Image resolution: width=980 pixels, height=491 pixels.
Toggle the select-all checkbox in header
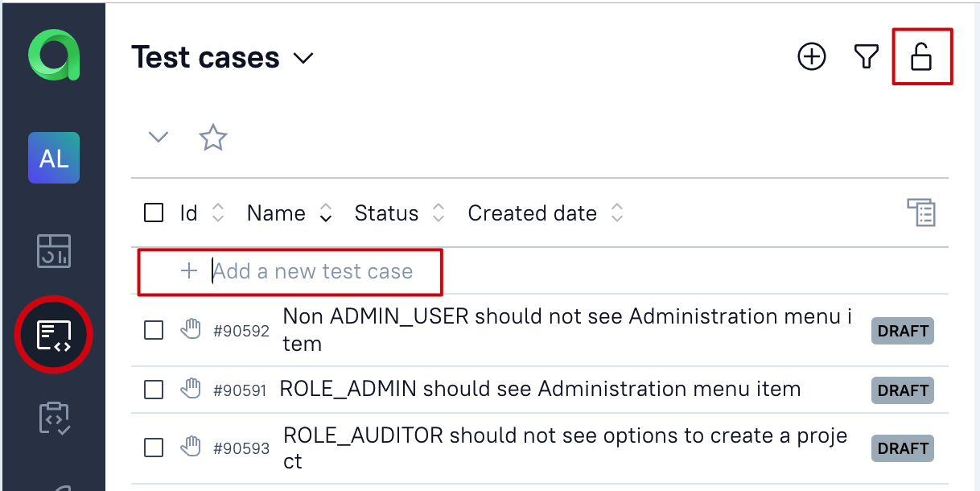click(154, 213)
